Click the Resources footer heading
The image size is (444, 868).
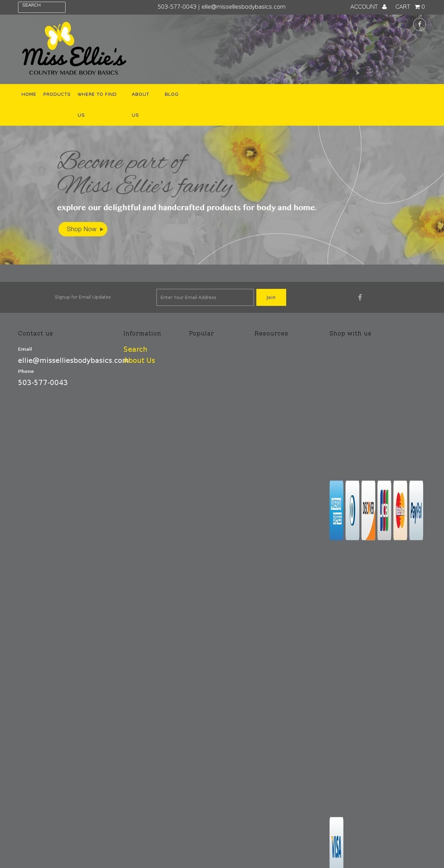pyautogui.click(x=271, y=333)
